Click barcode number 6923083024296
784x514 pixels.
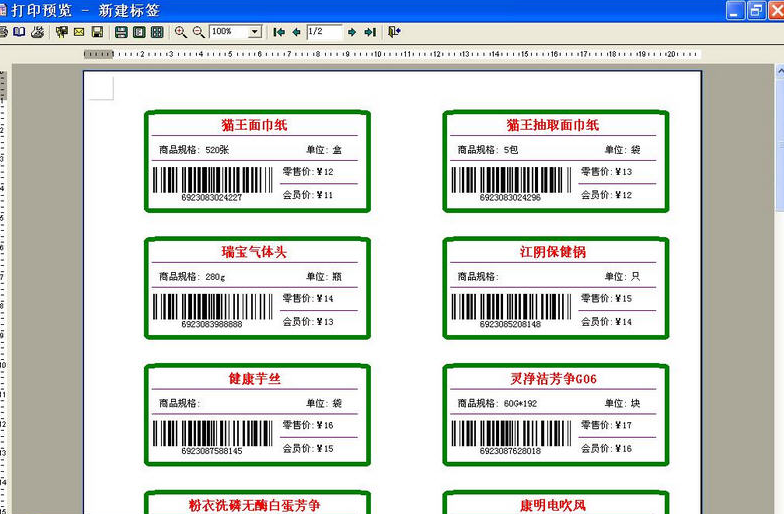click(x=510, y=198)
